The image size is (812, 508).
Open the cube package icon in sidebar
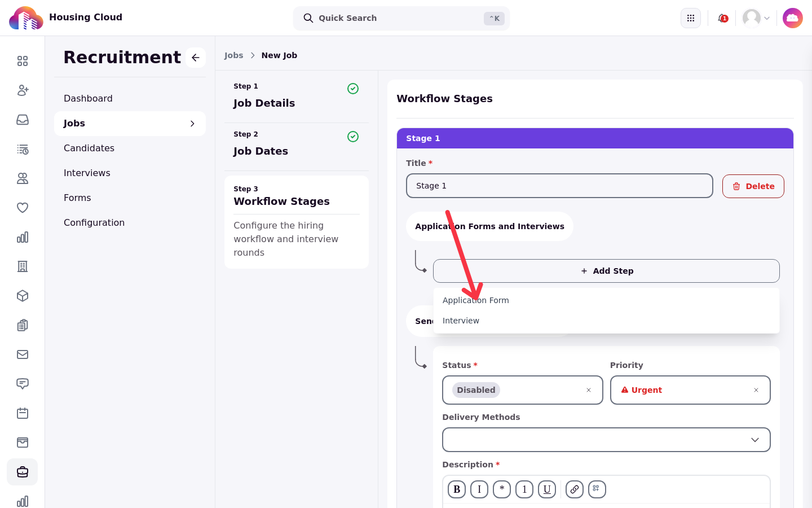23,296
